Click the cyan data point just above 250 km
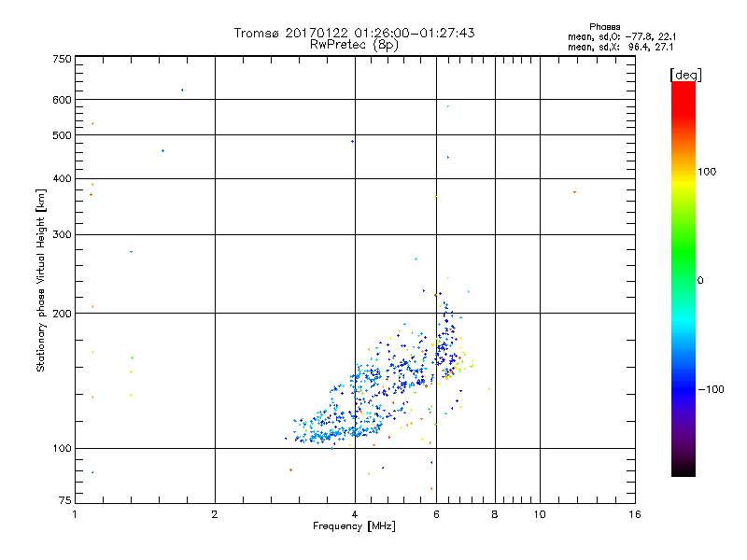747x560 pixels. [x=416, y=259]
